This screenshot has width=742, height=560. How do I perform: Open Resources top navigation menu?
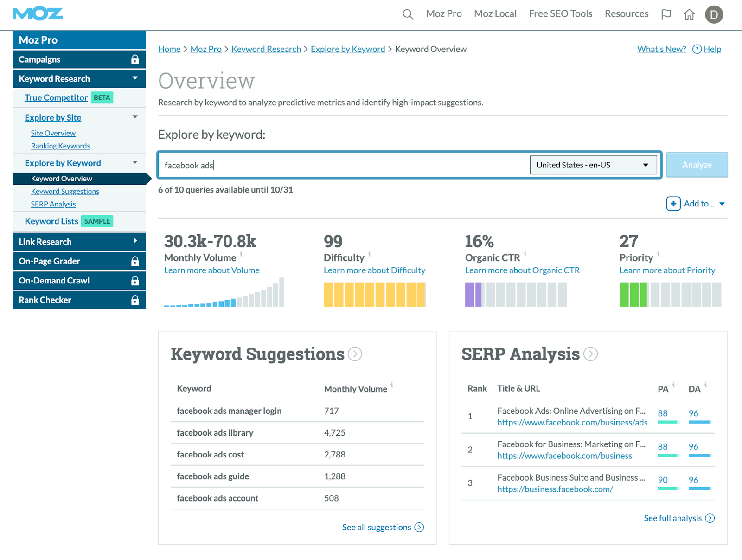(627, 14)
